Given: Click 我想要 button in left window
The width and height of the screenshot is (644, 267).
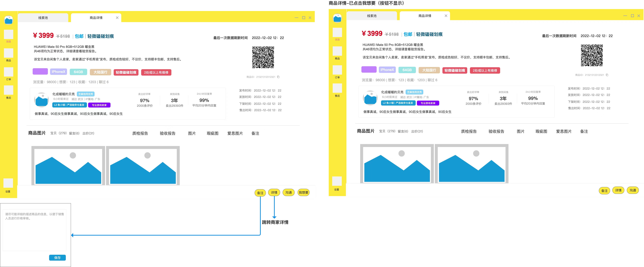Looking at the screenshot, I should [x=303, y=193].
